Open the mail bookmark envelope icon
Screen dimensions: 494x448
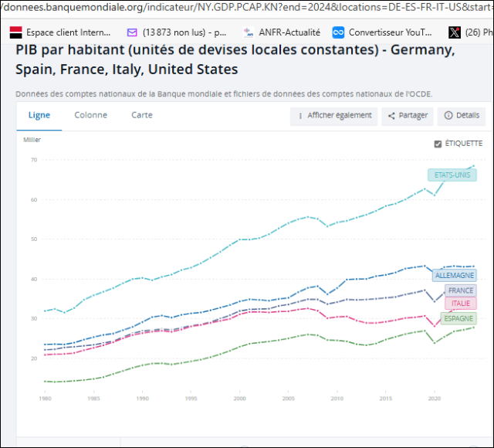click(132, 32)
